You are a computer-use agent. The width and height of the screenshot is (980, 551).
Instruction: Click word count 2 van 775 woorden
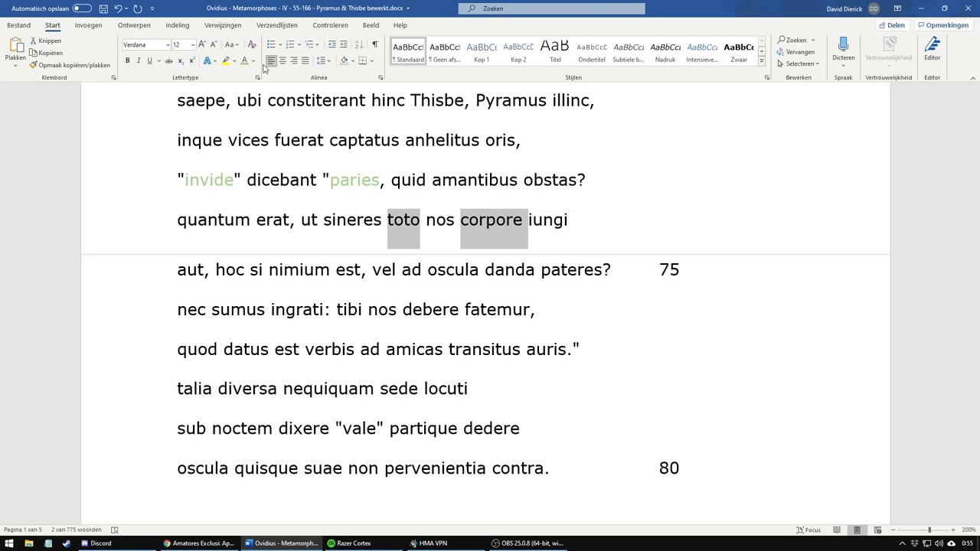pos(77,530)
